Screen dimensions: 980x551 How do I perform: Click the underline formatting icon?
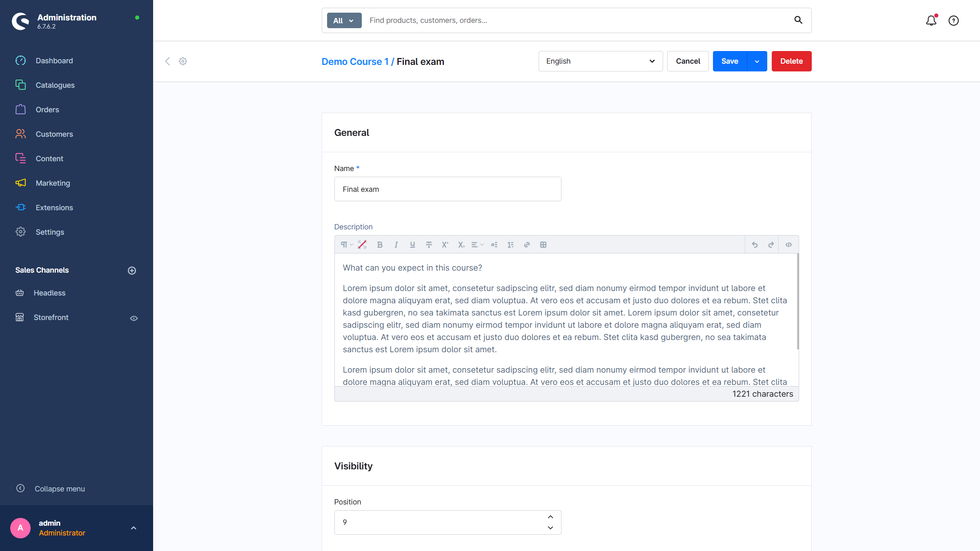412,245
